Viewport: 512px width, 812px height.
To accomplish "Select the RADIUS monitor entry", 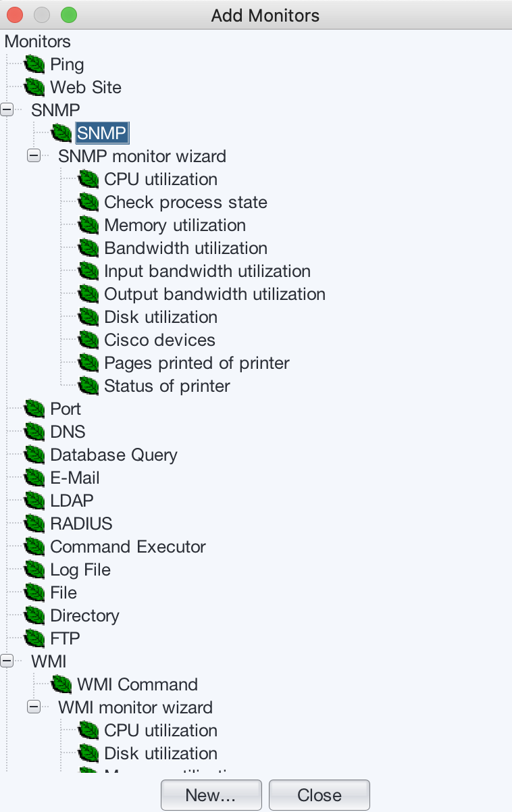I will coord(80,524).
